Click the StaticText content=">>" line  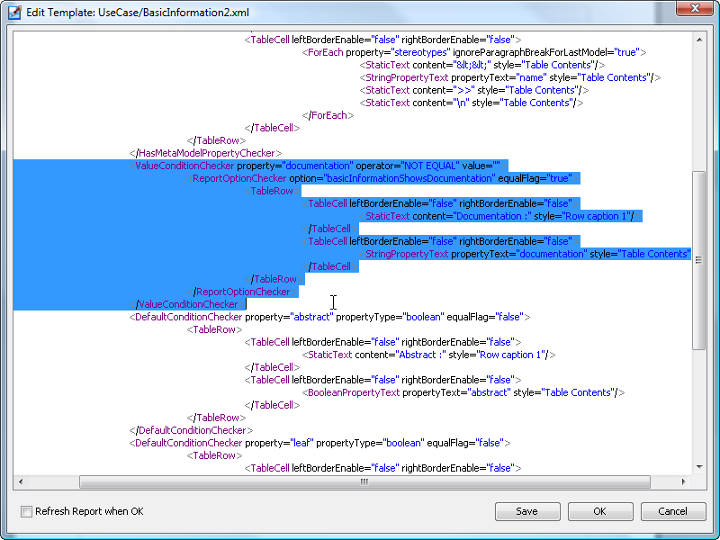click(474, 90)
